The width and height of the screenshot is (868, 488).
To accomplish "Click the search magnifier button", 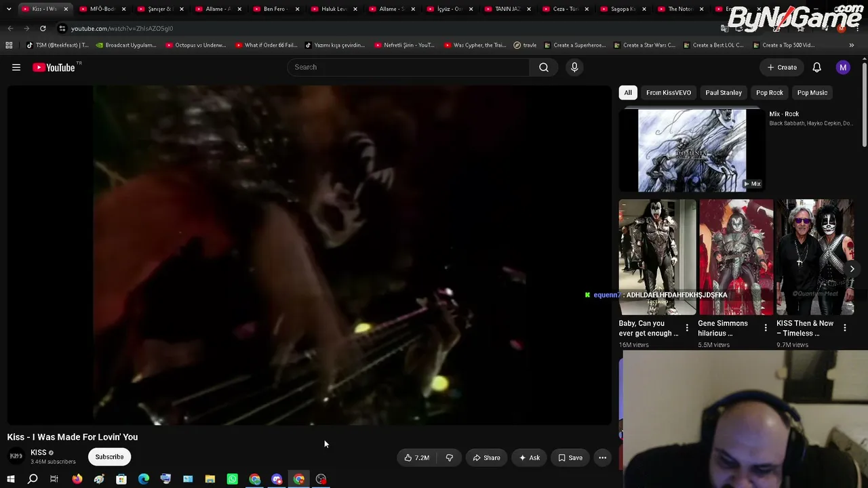I will 544,67.
